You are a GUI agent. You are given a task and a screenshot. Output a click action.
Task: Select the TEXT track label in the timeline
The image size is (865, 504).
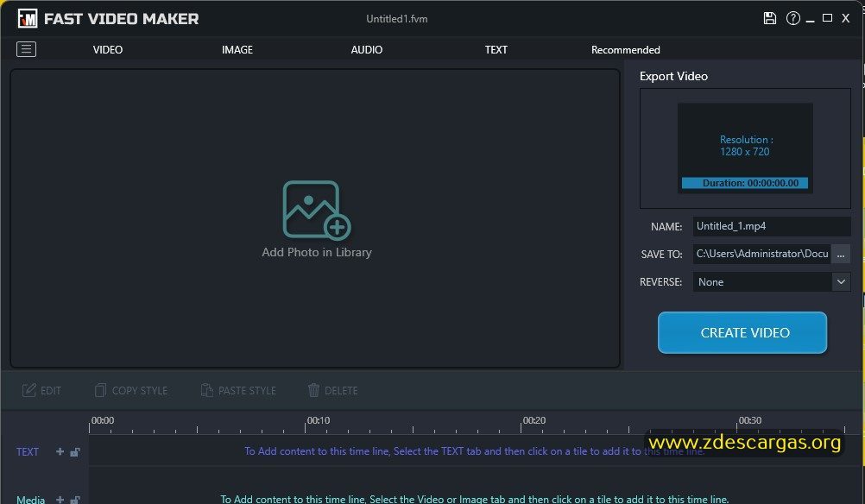[28, 451]
